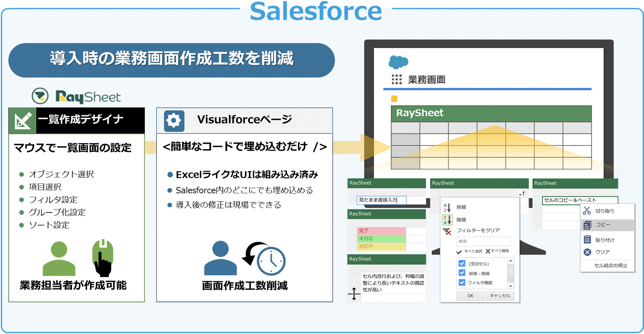
Task: Choose クリア from the context menu
Action: 603,252
